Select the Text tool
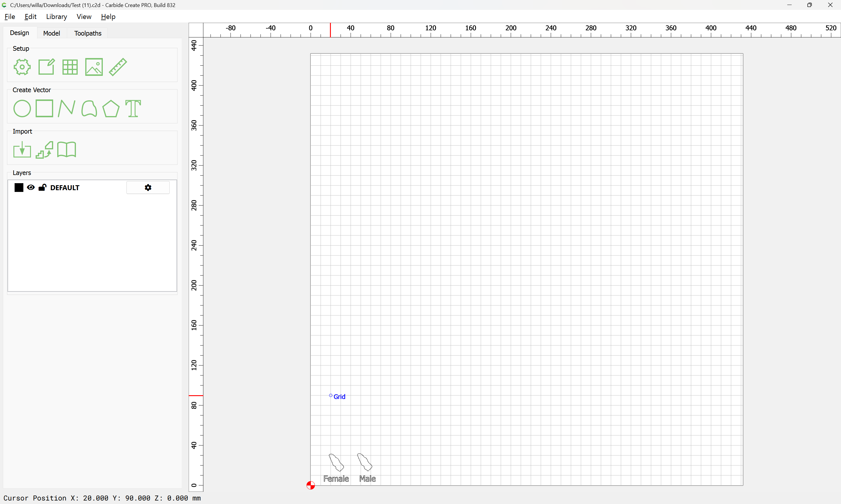This screenshot has height=504, width=841. pos(133,109)
